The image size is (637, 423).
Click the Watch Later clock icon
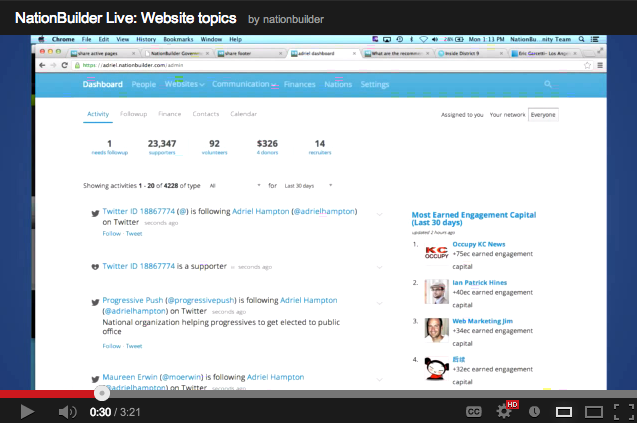point(534,412)
